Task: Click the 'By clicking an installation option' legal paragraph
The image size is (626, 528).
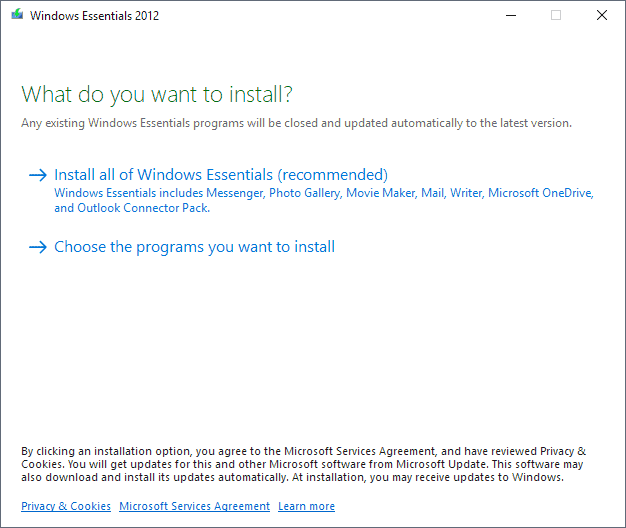Action: pos(303,464)
